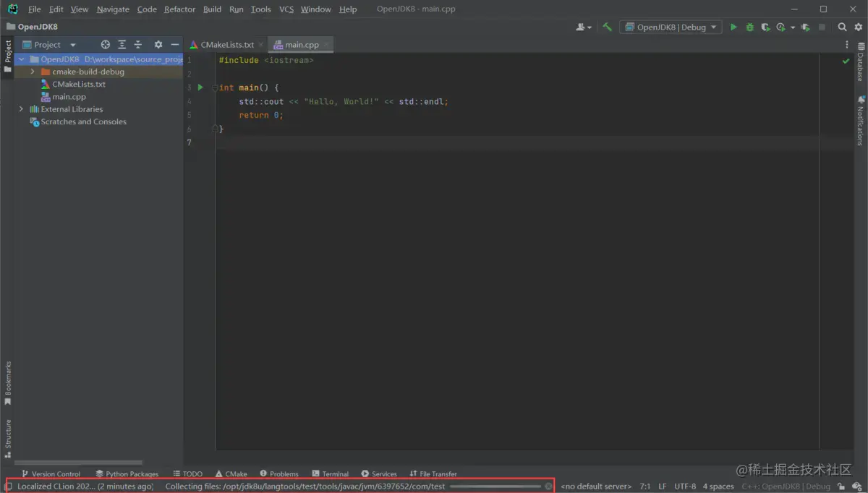The width and height of the screenshot is (868, 493).
Task: Open the Terminal tool window button
Action: (331, 474)
